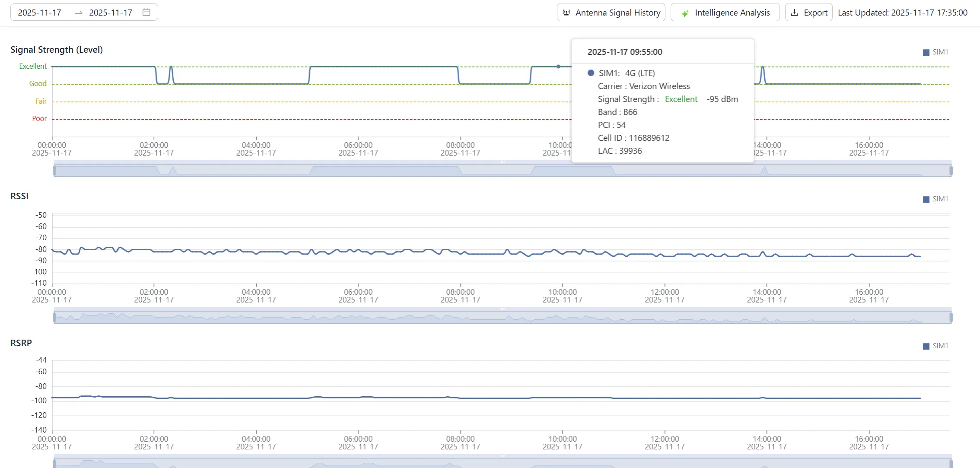Viewport: 980px width, 468px height.
Task: Click the -80 label on RSSI axis
Action: [41, 249]
